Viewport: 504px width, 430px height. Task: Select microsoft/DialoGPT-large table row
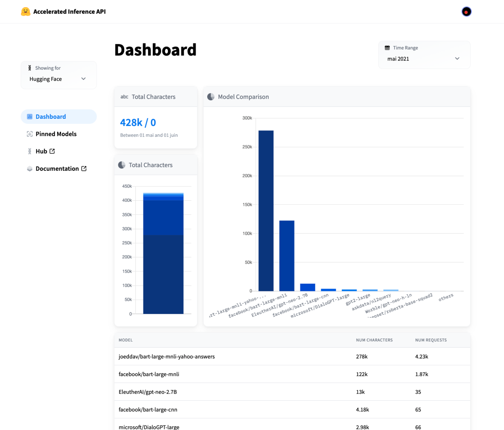click(292, 425)
